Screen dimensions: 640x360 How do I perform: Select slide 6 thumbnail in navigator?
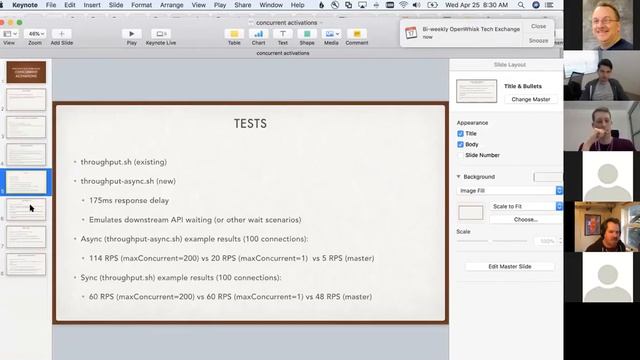click(26, 209)
